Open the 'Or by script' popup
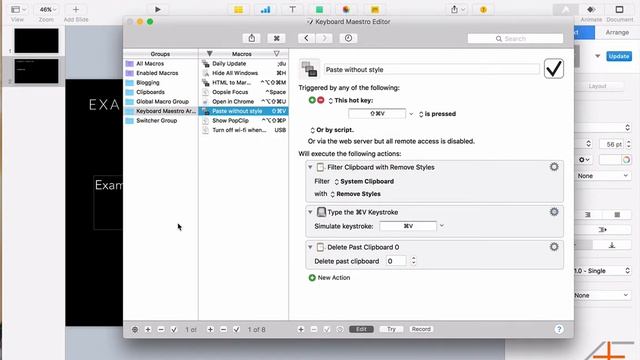This screenshot has height=360, width=640. point(332,130)
